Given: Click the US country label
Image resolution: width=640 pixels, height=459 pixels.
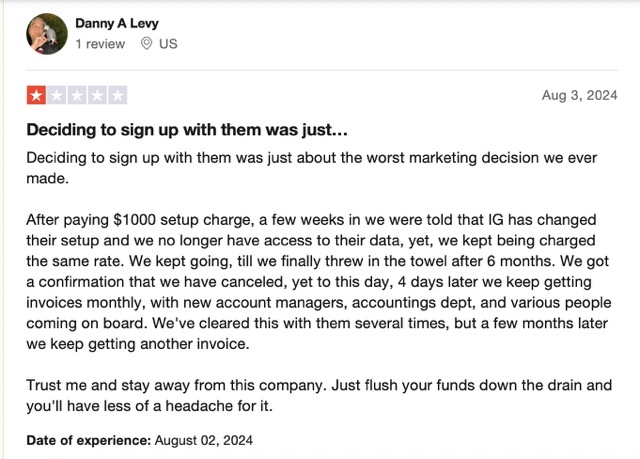Looking at the screenshot, I should click(168, 44).
